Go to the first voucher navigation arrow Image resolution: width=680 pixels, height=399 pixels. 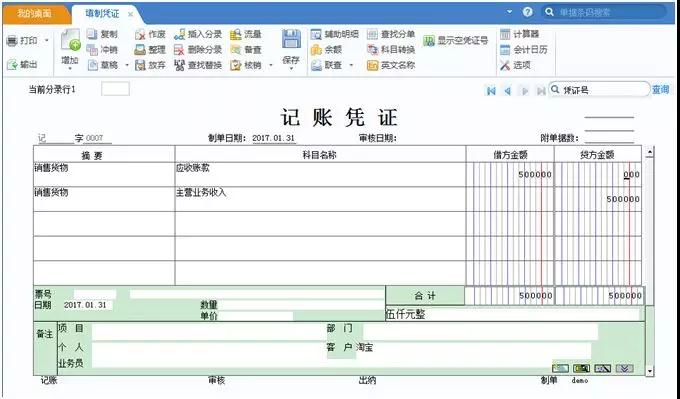point(491,91)
